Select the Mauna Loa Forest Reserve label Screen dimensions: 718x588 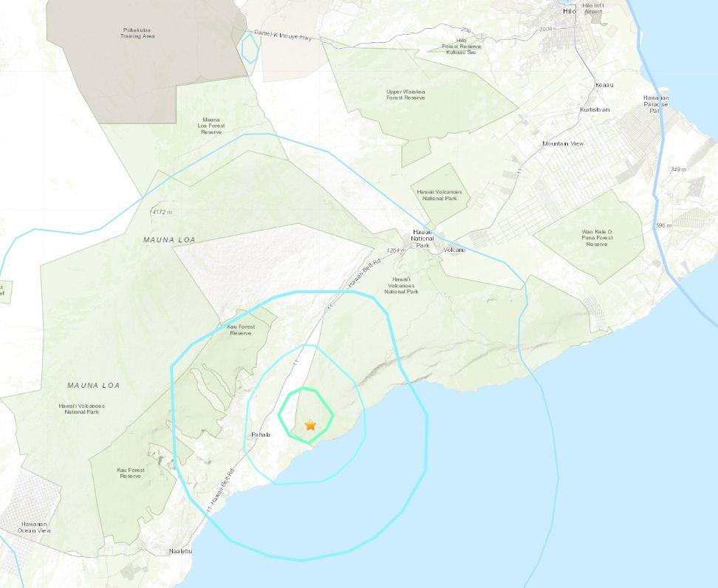pos(211,126)
